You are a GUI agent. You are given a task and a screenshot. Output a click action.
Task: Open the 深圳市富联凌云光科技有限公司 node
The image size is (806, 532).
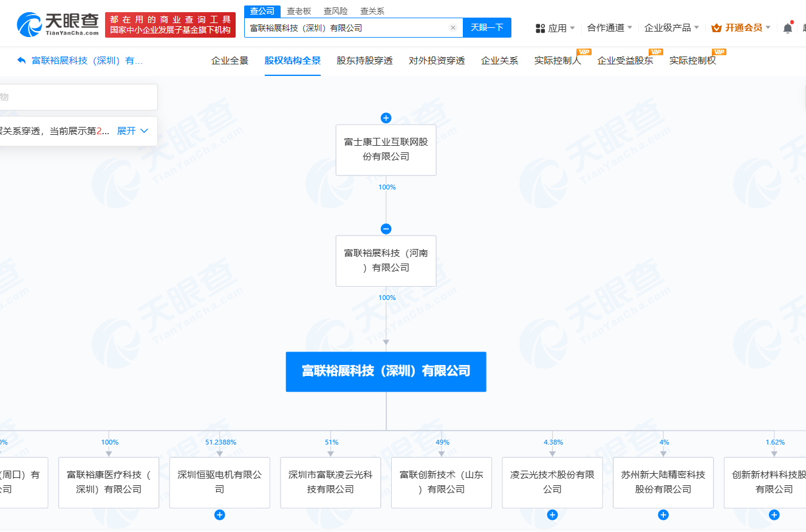[x=330, y=483]
